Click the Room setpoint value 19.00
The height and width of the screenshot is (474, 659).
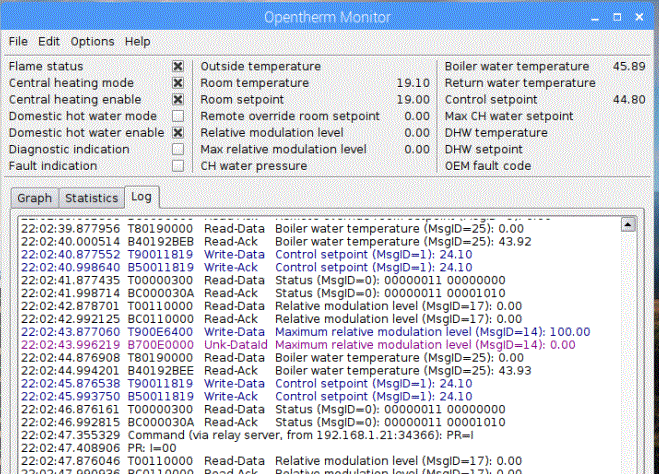click(x=413, y=100)
